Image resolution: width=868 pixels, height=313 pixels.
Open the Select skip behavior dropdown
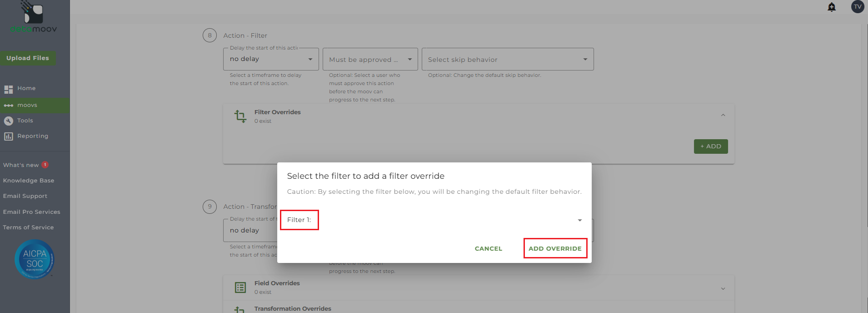pos(507,59)
